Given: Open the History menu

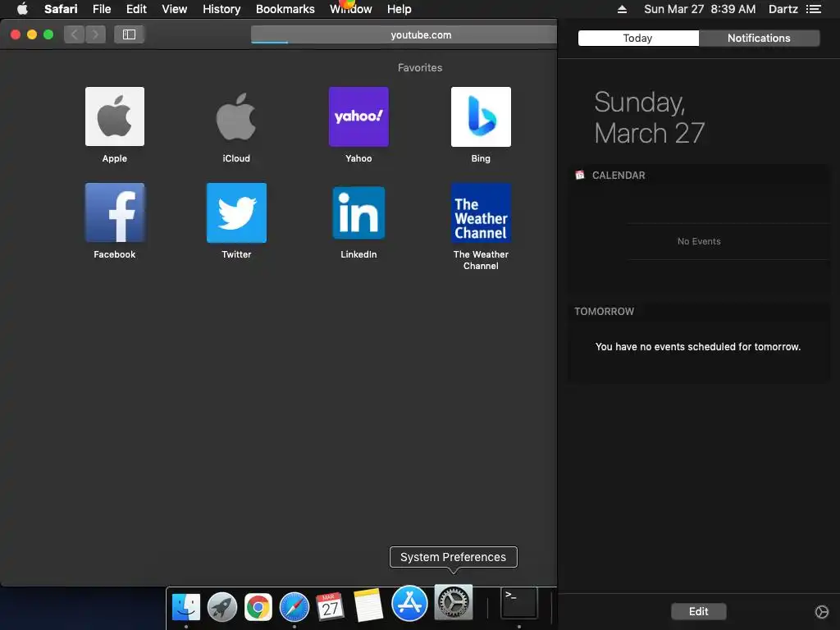Looking at the screenshot, I should [221, 9].
